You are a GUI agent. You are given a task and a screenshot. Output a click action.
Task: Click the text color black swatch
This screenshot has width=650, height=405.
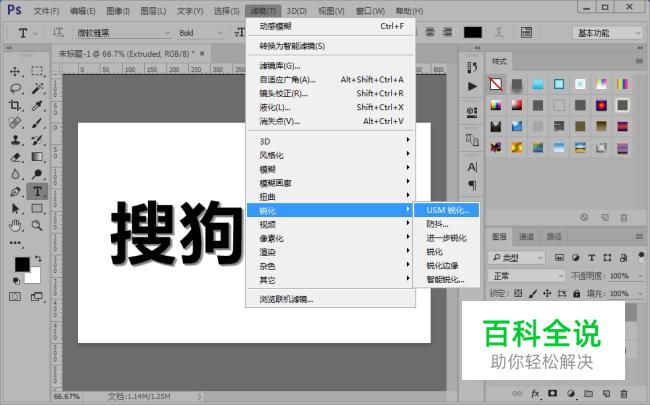[x=473, y=32]
